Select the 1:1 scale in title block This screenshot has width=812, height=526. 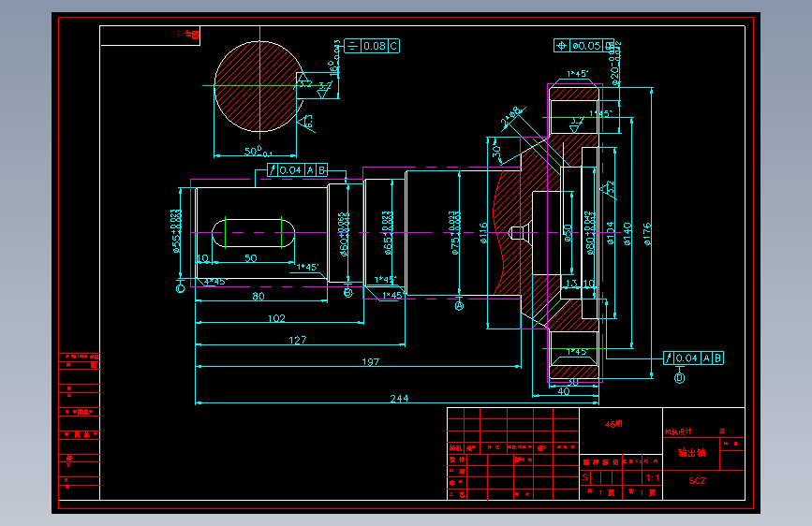653,478
